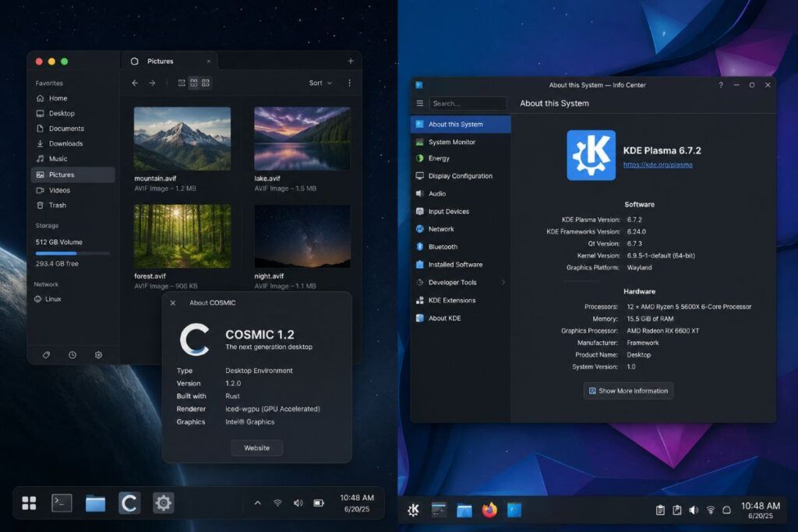Launch terminal from COSMIC dock
This screenshot has height=532, width=798.
pyautogui.click(x=62, y=503)
